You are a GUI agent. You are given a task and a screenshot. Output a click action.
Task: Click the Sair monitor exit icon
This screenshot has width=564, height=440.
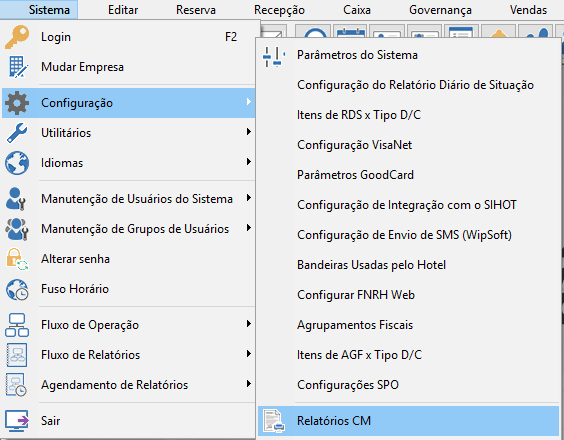17,421
